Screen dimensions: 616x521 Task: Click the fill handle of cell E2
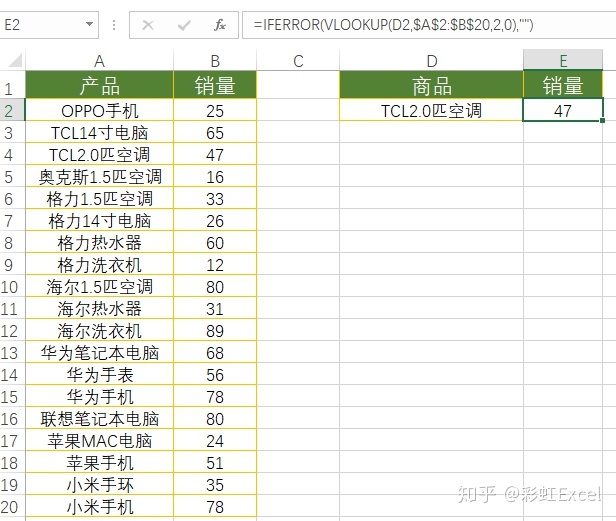[x=603, y=121]
